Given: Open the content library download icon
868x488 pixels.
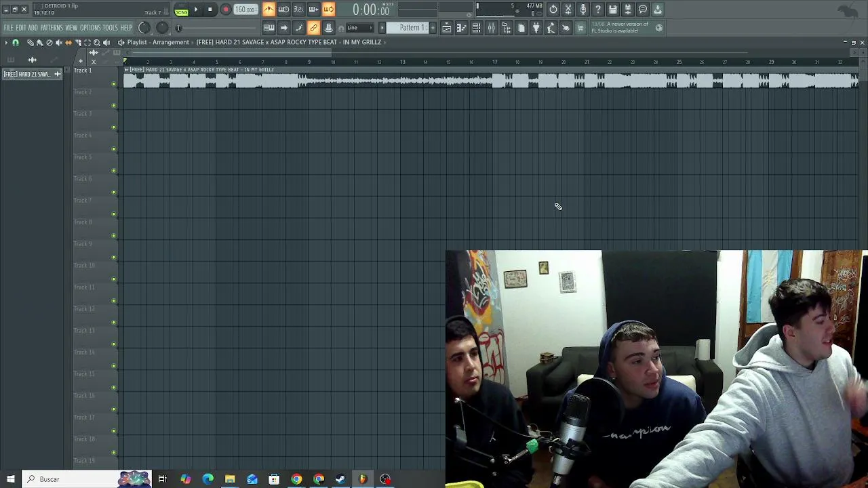Looking at the screenshot, I should [658, 9].
